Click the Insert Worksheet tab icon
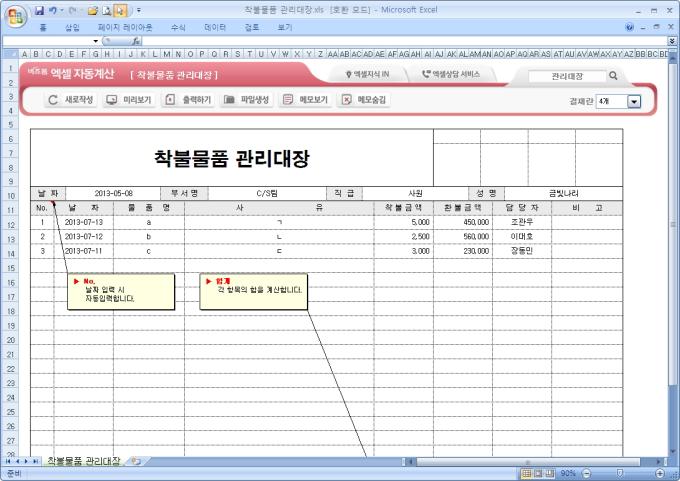680x481 pixels. [136, 461]
